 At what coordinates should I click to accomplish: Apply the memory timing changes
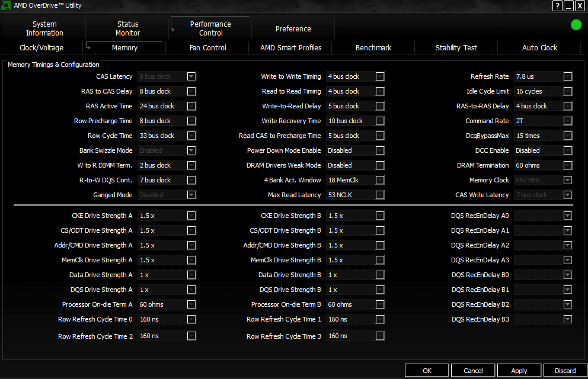tap(519, 370)
